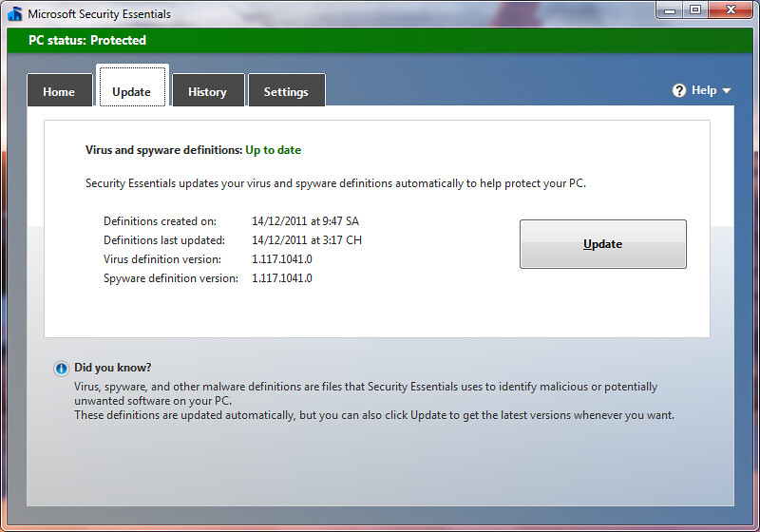The height and width of the screenshot is (532, 760).
Task: Click the 'Virus definition version:' label
Action: [x=162, y=259]
